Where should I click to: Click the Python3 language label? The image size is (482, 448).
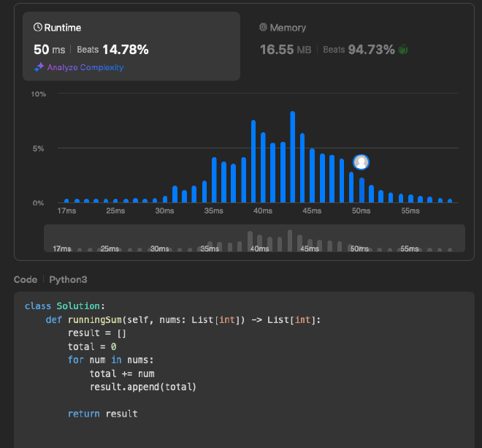68,280
